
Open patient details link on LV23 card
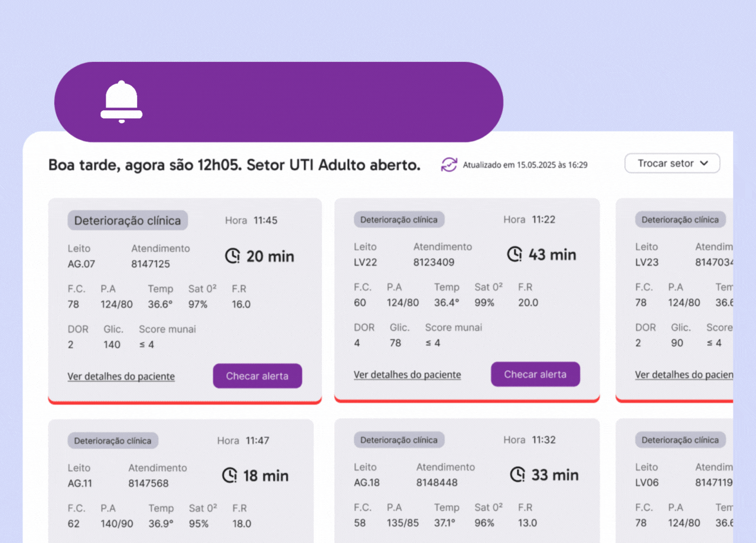683,375
